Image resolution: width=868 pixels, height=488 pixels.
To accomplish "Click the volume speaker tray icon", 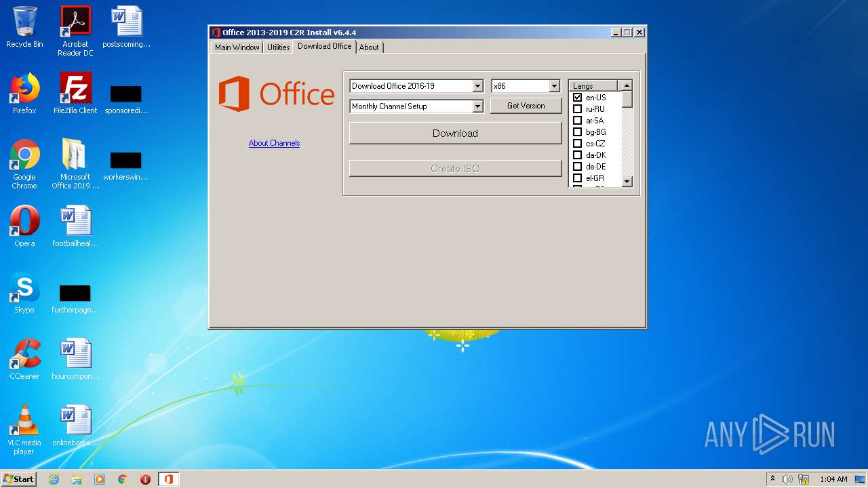I will click(787, 479).
